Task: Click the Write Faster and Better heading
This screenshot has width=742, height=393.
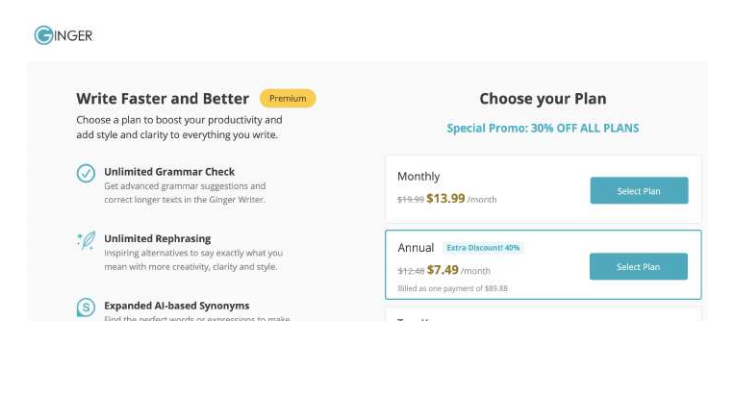Action: click(x=162, y=98)
